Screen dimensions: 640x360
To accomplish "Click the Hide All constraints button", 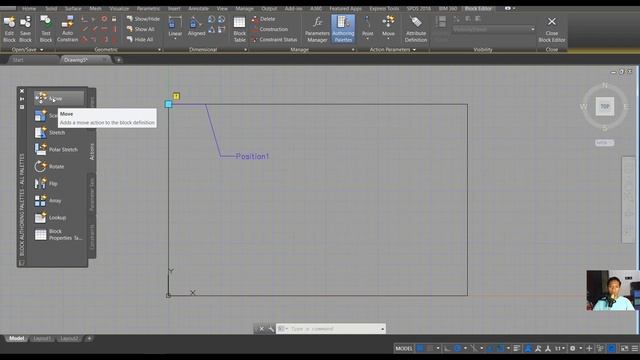I will 140,40.
